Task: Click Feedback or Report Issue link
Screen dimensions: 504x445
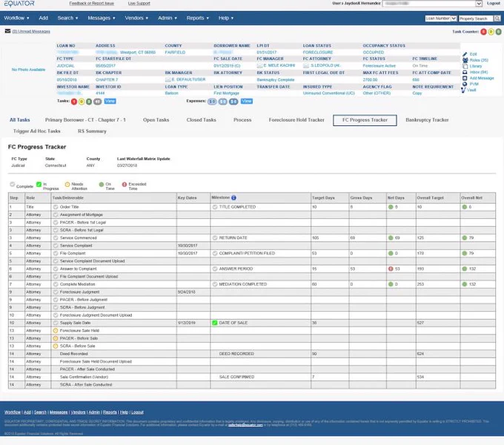Action: [x=92, y=3]
